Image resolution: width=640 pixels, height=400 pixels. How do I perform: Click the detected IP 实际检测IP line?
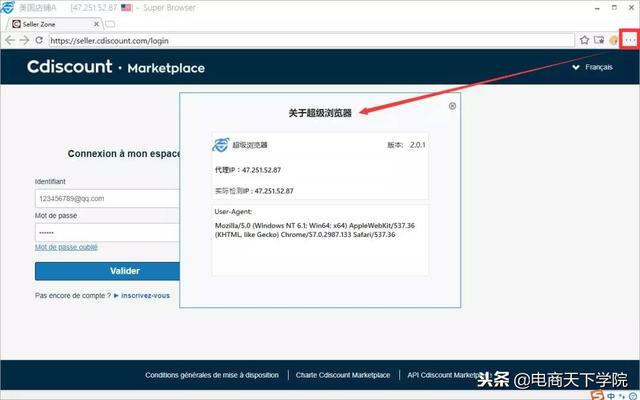(254, 191)
